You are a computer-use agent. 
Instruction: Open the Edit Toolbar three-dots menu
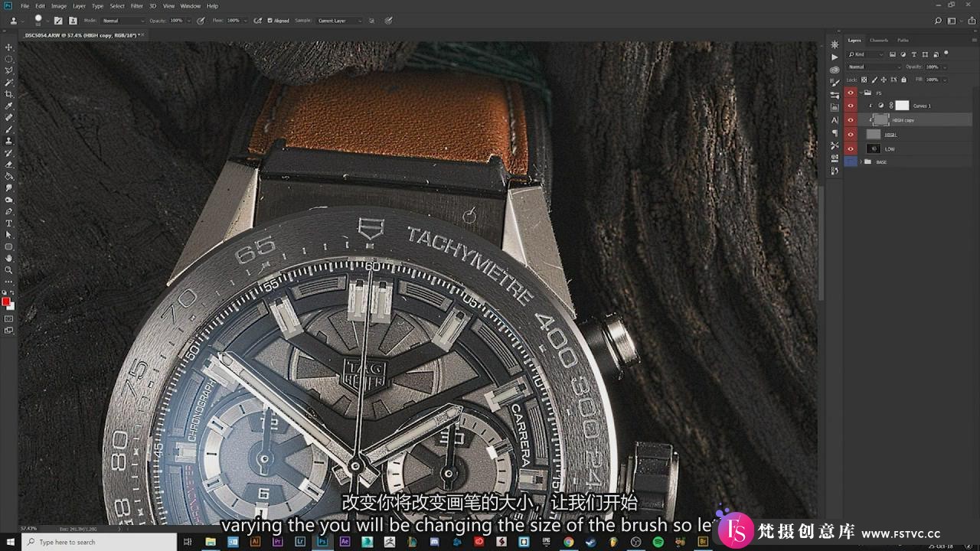(x=9, y=282)
